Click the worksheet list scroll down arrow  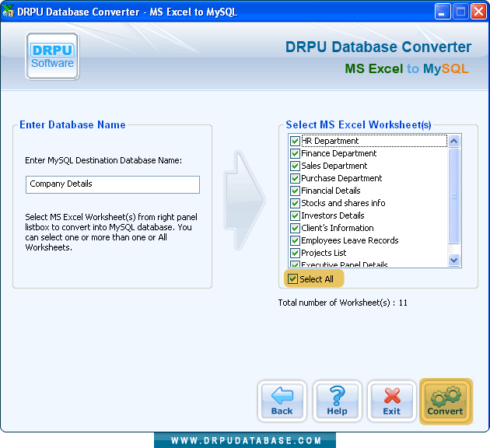pos(453,260)
